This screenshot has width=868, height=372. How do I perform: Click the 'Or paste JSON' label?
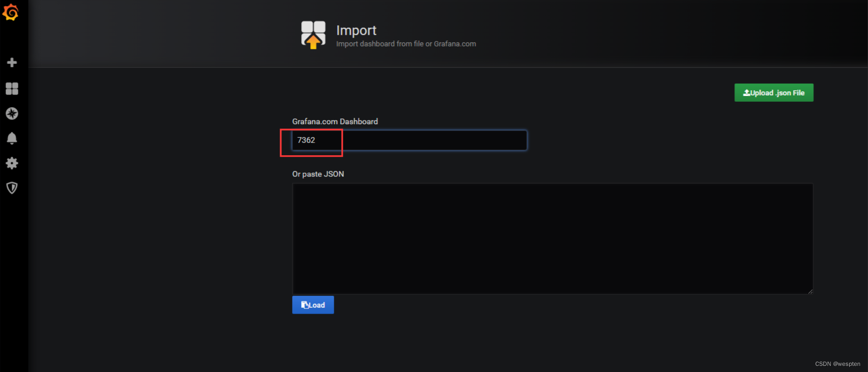318,174
